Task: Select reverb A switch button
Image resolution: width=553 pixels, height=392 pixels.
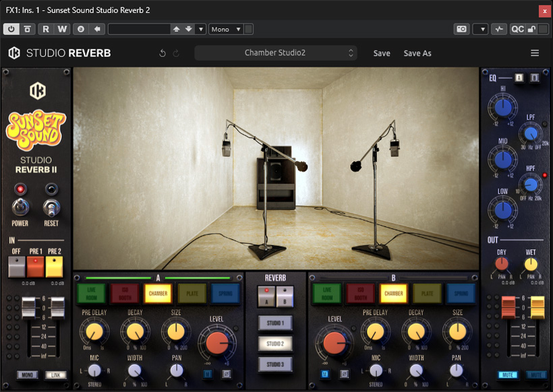Action: pyautogui.click(x=266, y=296)
